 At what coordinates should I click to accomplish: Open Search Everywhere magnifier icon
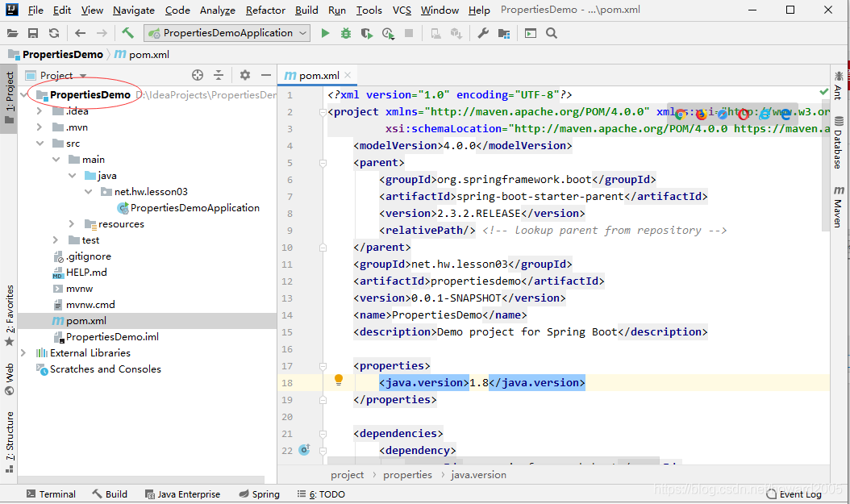[x=552, y=33]
